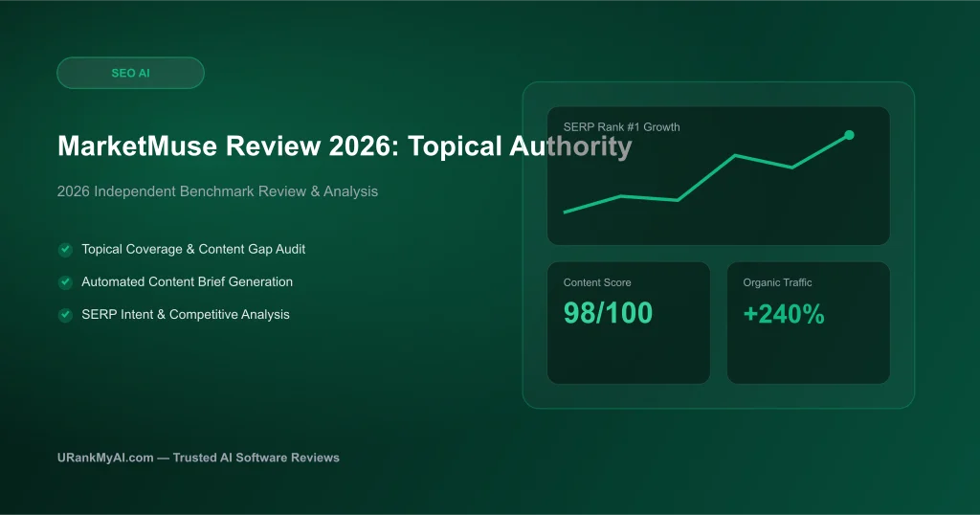
Task: Click the Organic Traffic label
Action: click(x=777, y=282)
